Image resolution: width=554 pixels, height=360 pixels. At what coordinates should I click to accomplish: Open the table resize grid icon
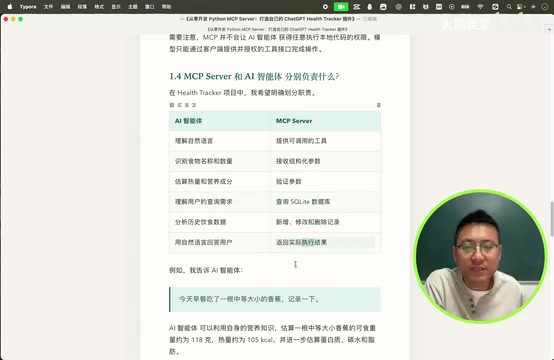pyautogui.click(x=172, y=105)
